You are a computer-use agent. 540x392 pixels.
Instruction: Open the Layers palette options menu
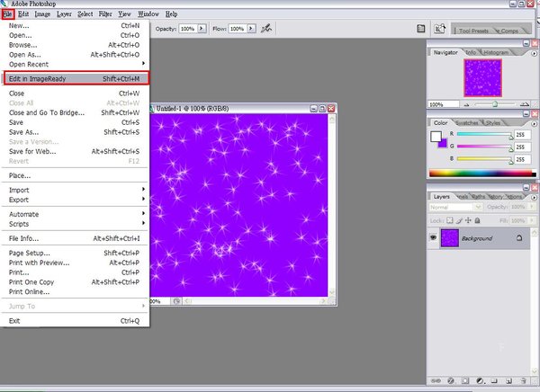click(534, 198)
